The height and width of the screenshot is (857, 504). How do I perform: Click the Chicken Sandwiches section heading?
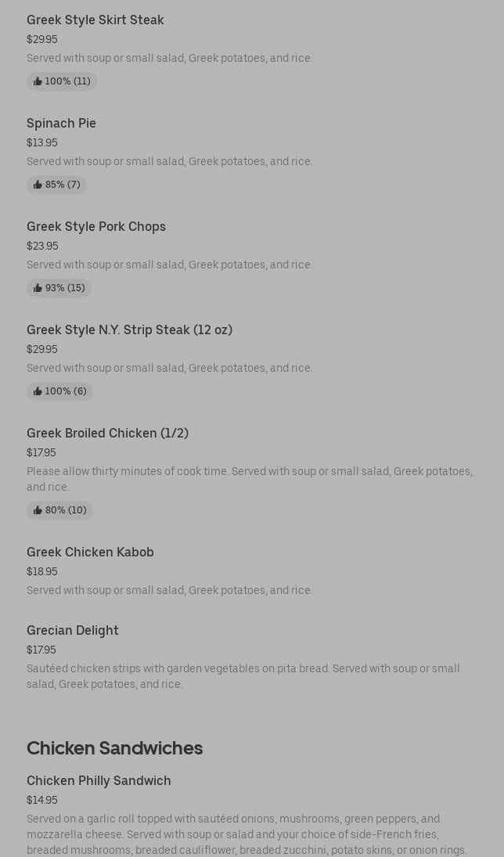114,747
